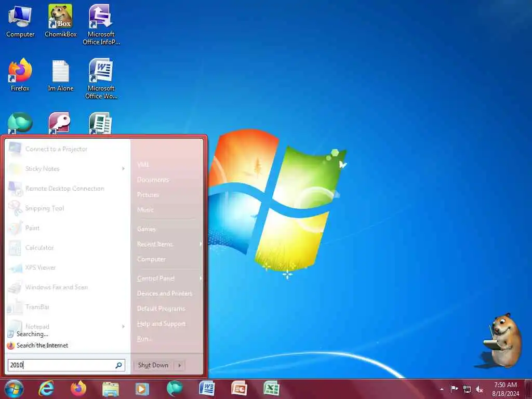Viewport: 532px width, 399px height.
Task: Open Devices and Printers
Action: 165,294
